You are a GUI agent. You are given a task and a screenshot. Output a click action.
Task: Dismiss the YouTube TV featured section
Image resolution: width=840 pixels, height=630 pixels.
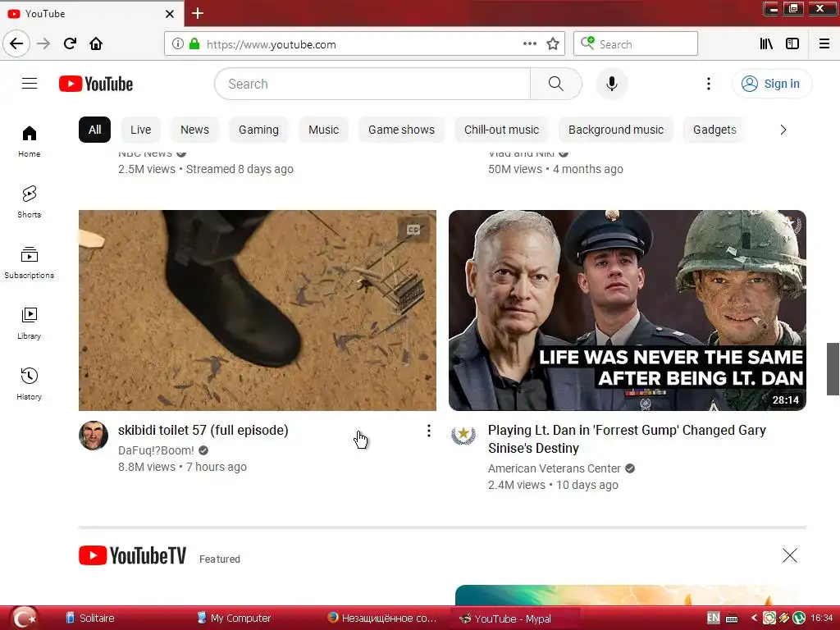(x=790, y=555)
